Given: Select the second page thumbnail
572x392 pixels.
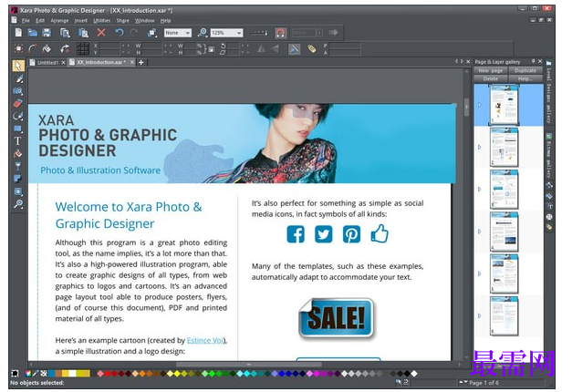Looking at the screenshot, I should point(504,147).
